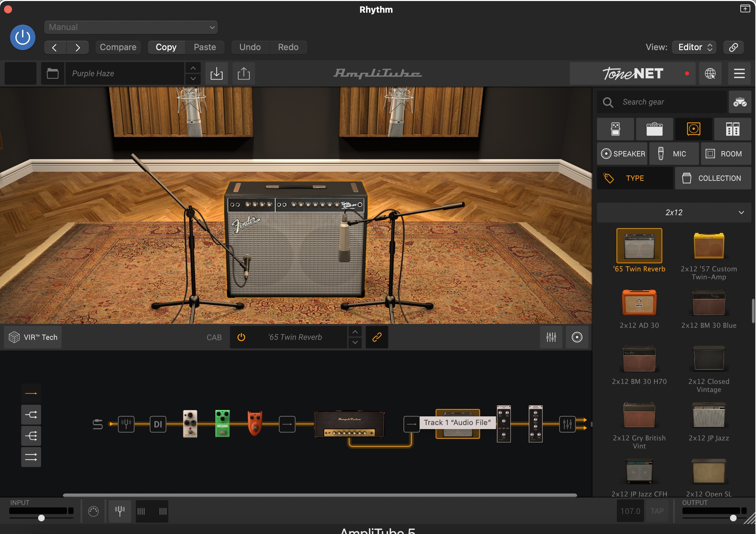Step to previous preset with up chevron
This screenshot has height=534, width=756.
click(x=193, y=68)
